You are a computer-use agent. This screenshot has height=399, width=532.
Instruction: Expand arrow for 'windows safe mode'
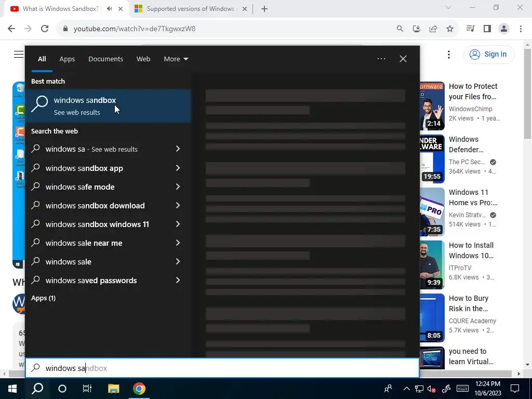[178, 187]
